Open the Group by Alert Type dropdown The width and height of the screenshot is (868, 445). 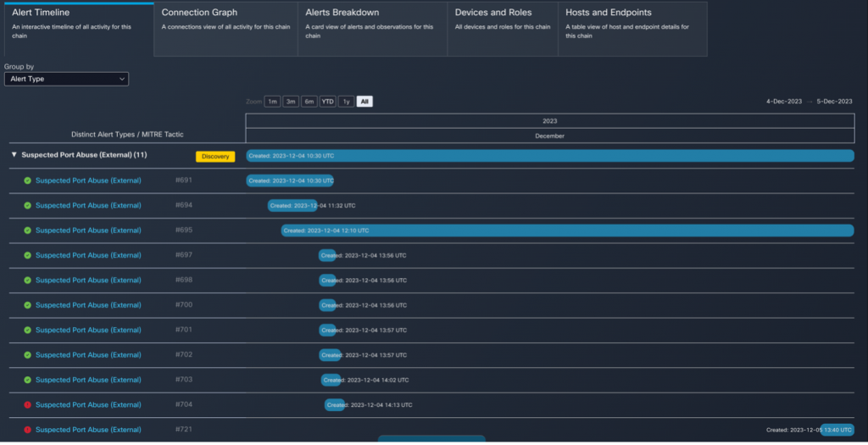66,79
